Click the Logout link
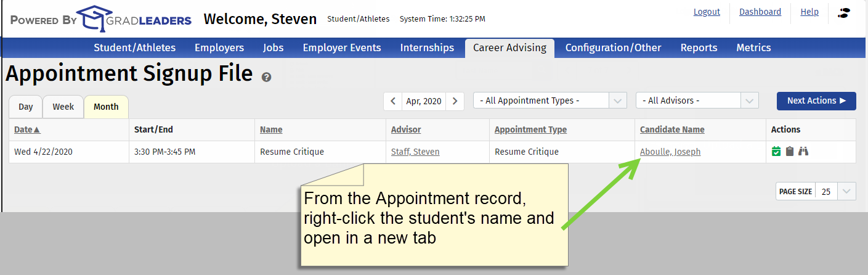868x275 pixels. coord(707,12)
